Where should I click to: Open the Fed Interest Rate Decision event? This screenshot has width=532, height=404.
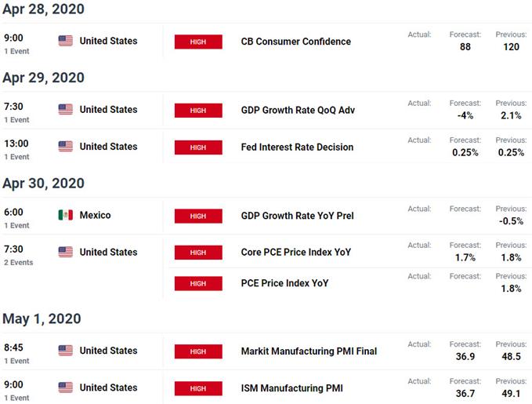[297, 147]
